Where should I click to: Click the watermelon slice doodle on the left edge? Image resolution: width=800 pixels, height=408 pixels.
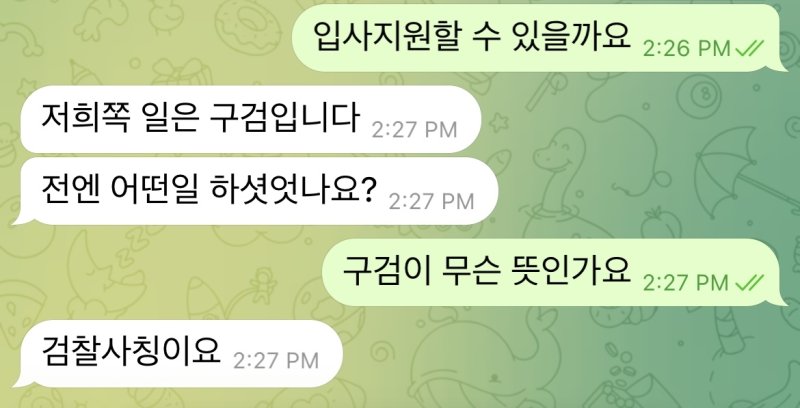tap(19, 309)
